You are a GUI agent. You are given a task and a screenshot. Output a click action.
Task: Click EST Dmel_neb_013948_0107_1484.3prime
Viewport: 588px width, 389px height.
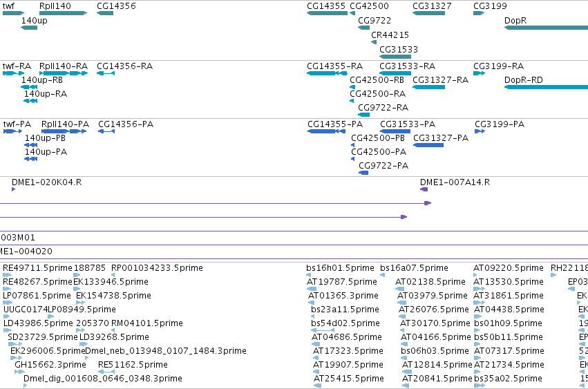[x=166, y=351]
